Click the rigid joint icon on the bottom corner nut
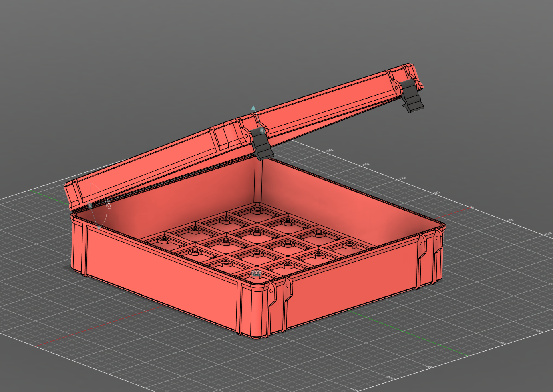This screenshot has width=553, height=392. (256, 273)
